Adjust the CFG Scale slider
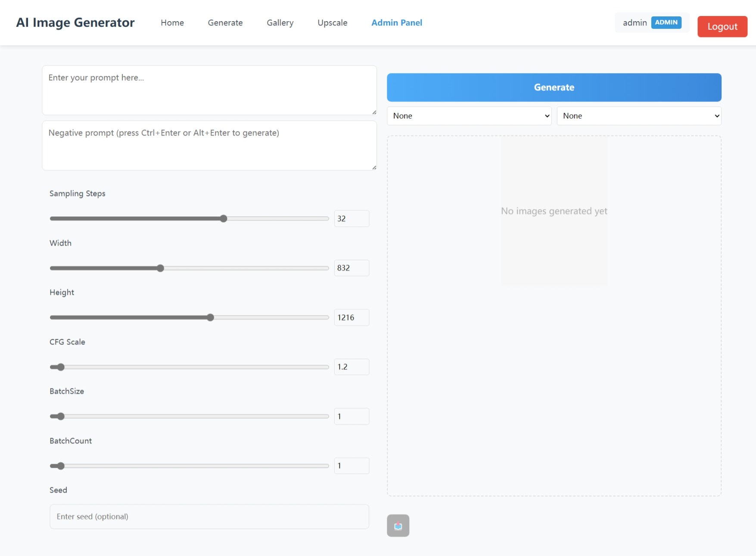The image size is (756, 556). [60, 367]
